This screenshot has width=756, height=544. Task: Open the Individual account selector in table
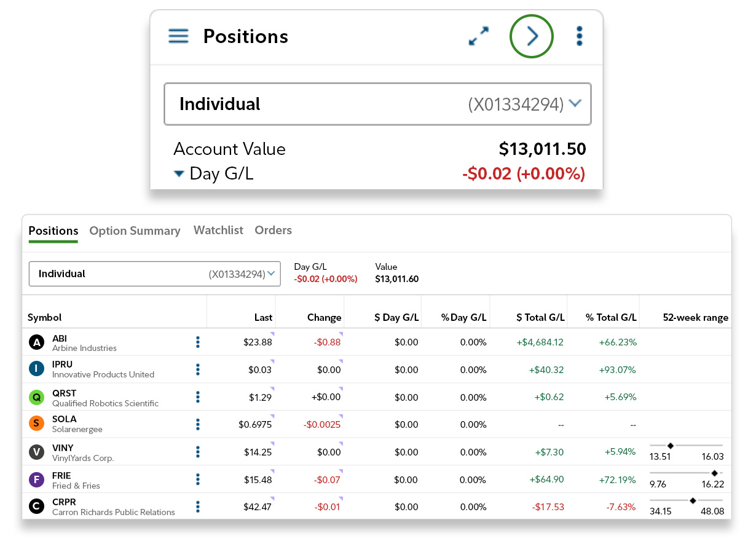pyautogui.click(x=155, y=274)
